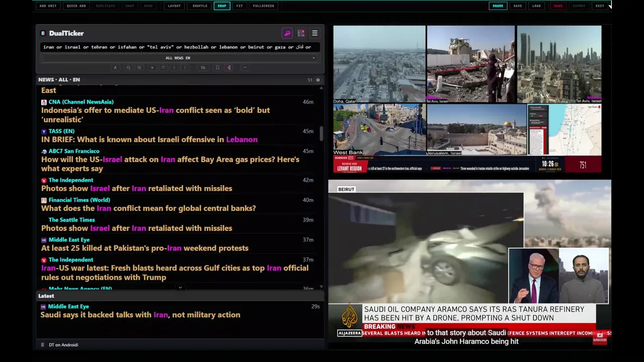Select the West Bank street webcam thumbnail
The image size is (644, 362).
pos(379,130)
